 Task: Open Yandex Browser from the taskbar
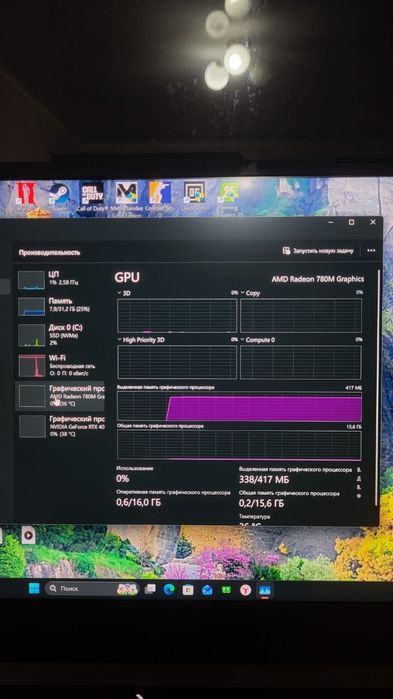246,590
